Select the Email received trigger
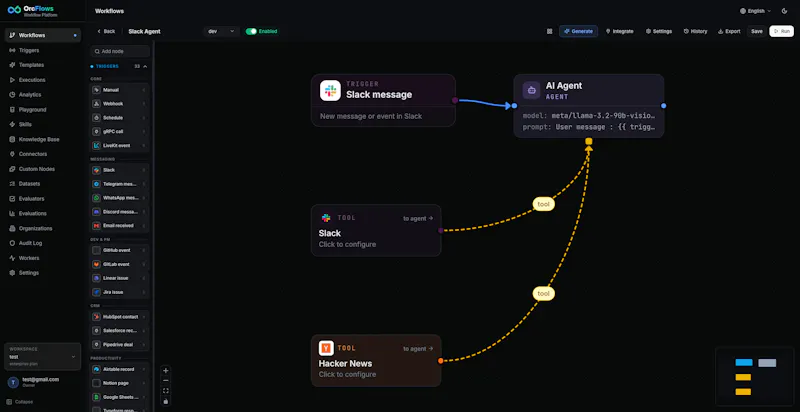800x412 pixels. (x=120, y=225)
